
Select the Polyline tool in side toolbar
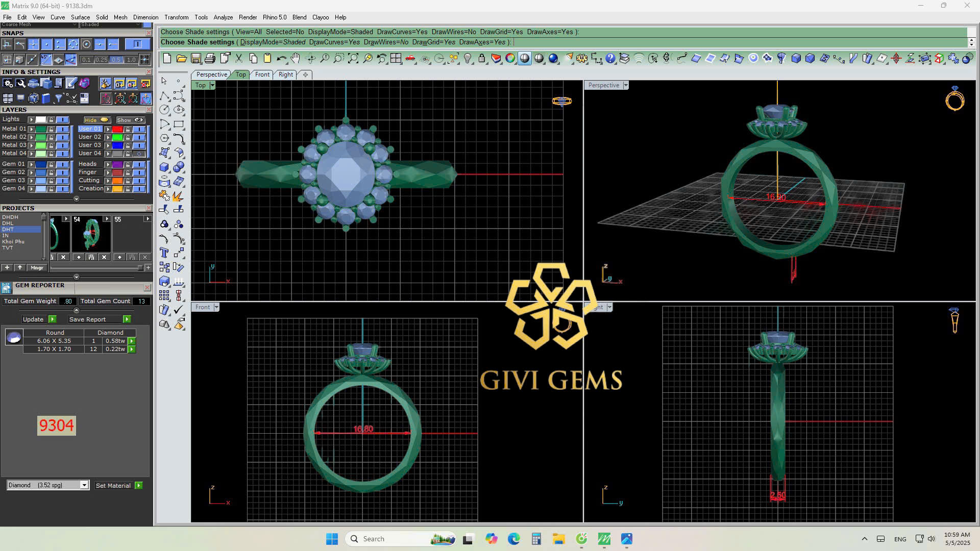(x=164, y=96)
